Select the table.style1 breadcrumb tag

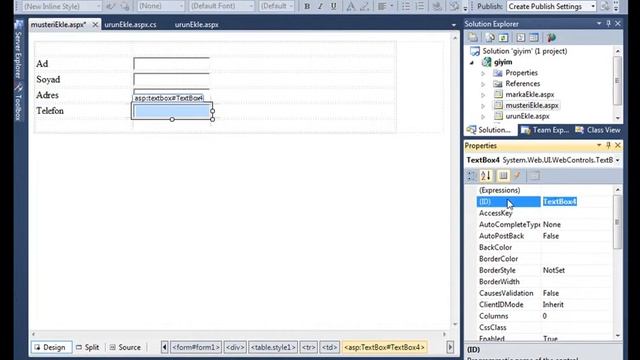[x=273, y=347]
